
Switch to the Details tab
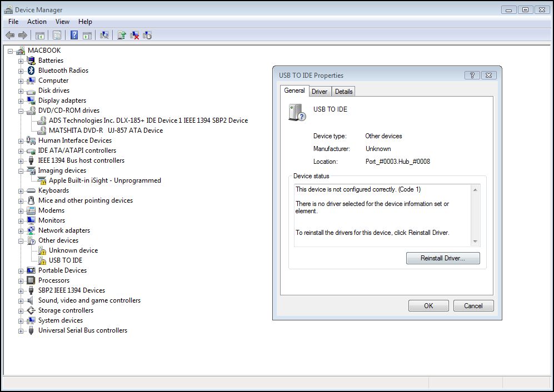click(x=343, y=91)
